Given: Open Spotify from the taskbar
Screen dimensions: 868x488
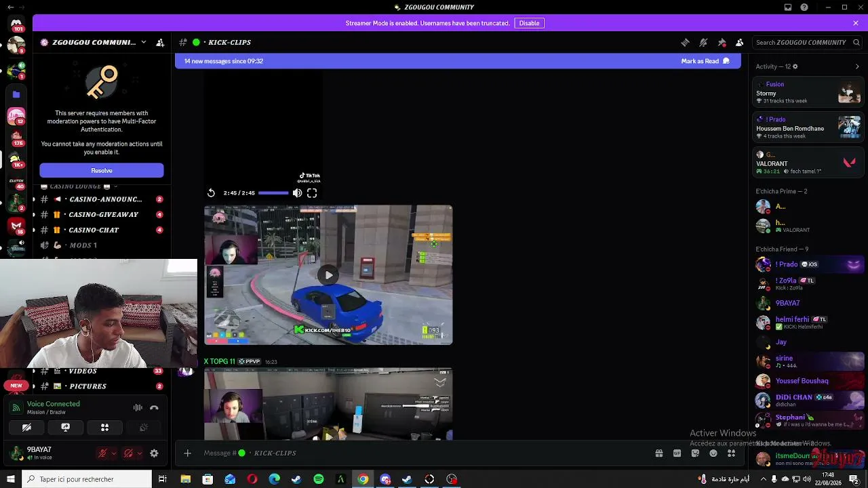Looking at the screenshot, I should (x=319, y=479).
